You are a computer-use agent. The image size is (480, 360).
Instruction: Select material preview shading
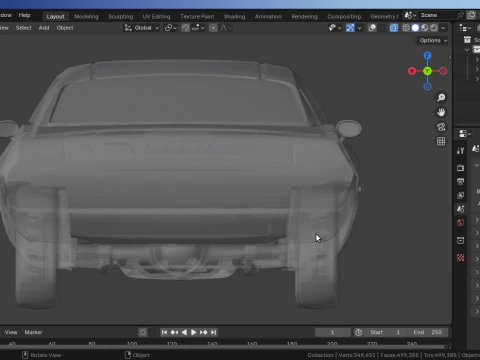tap(425, 28)
